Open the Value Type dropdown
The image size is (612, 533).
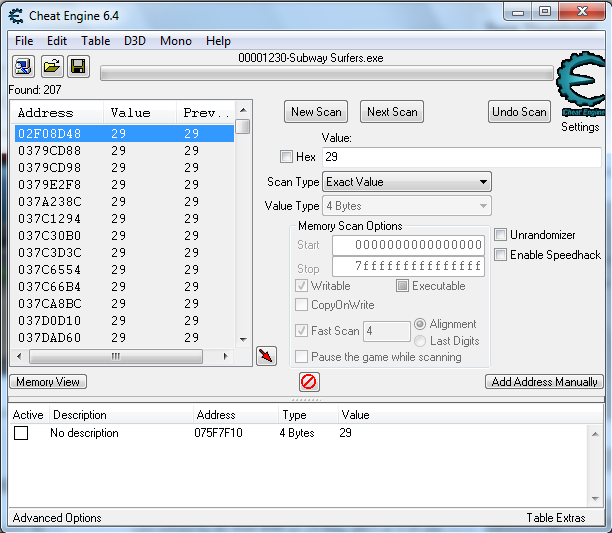407,206
